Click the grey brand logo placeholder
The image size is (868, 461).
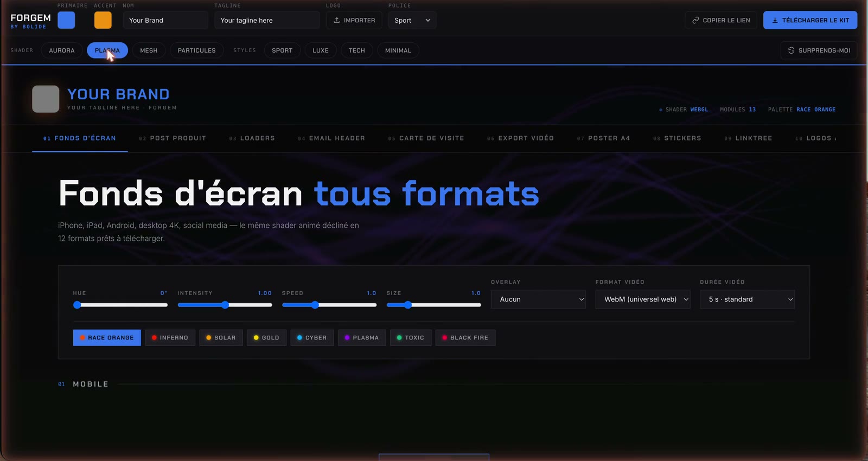pos(46,99)
